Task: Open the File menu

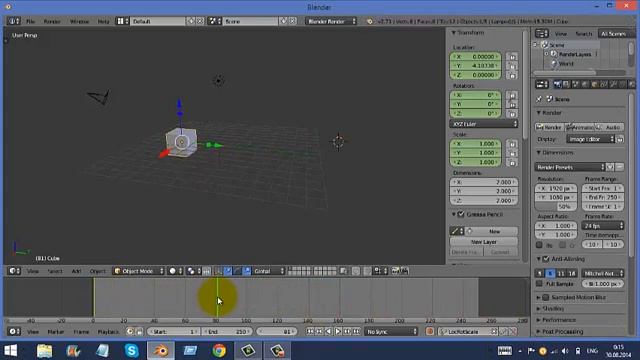Action: 31,21
